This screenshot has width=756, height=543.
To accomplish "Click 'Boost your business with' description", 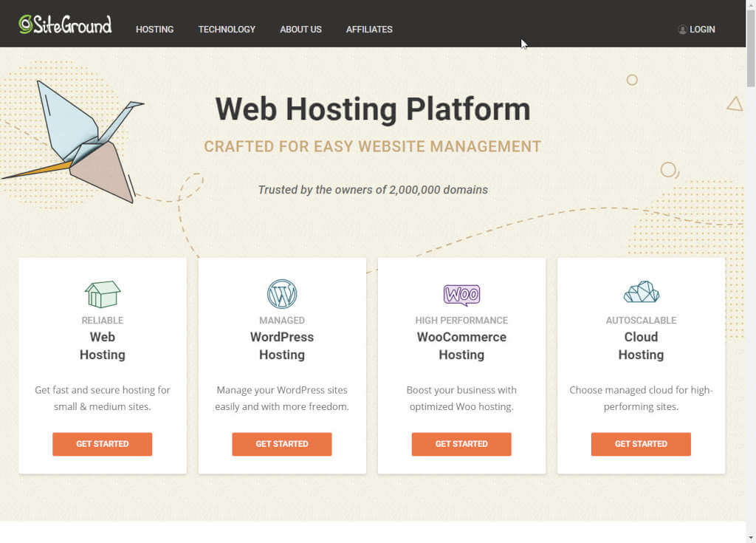I will [461, 398].
